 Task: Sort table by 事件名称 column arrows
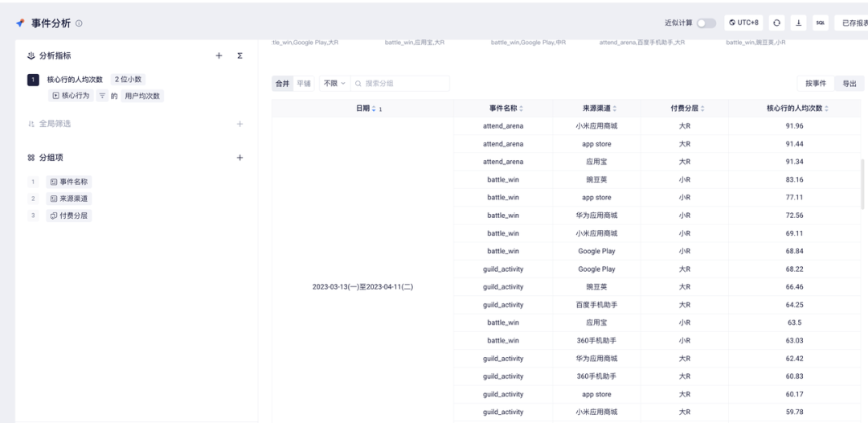click(521, 109)
